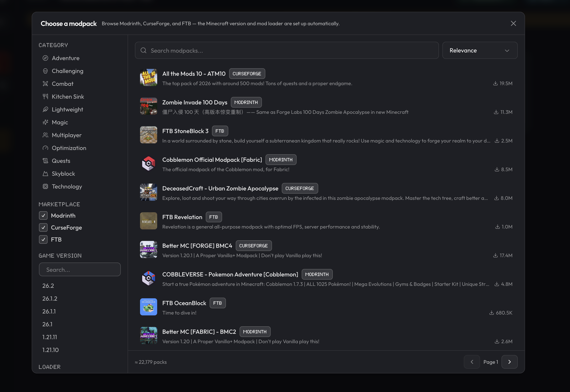Open FTB StoneBlock 3 title
Image resolution: width=570 pixels, height=392 pixels.
coord(185,131)
